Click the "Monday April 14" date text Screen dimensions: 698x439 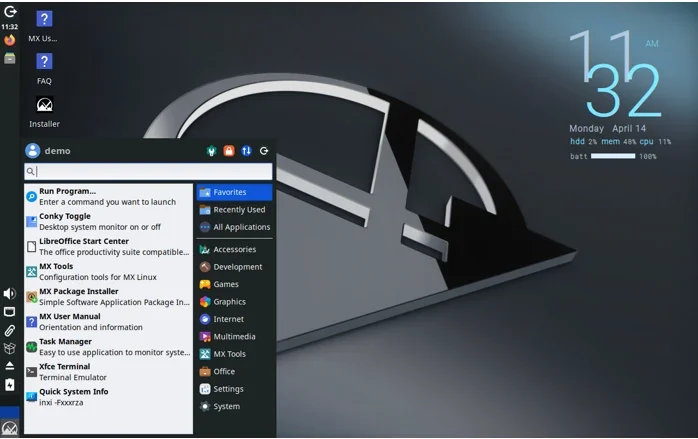607,129
